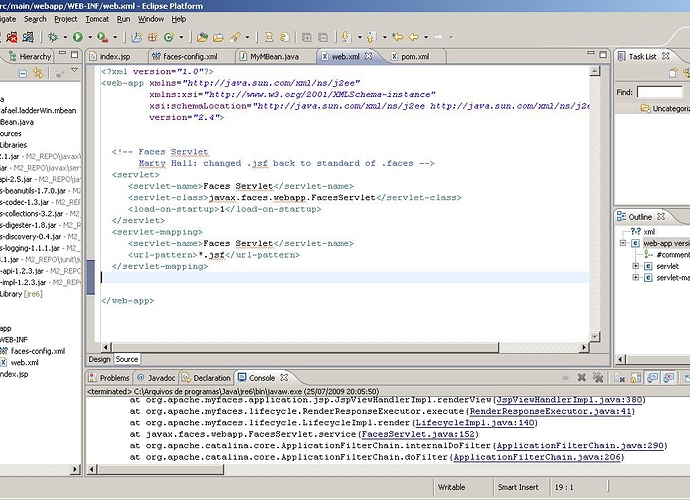Expand the servlet node in Outline

tap(635, 266)
